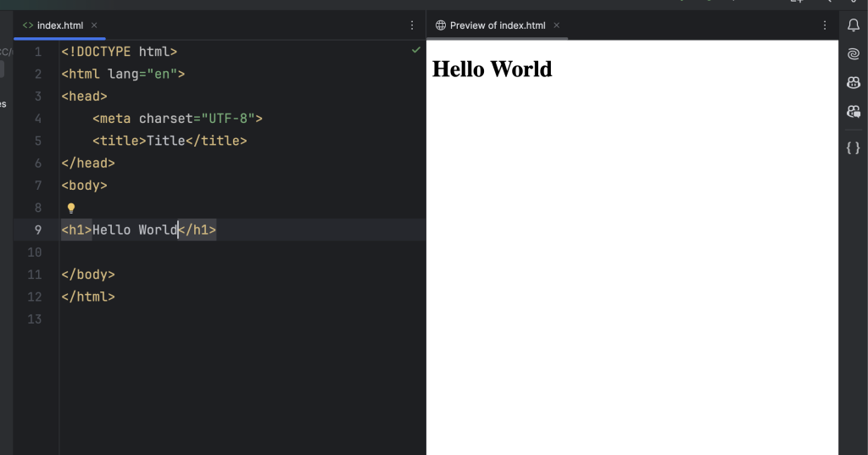Close the index.html editor tab
Image resolution: width=868 pixels, height=455 pixels.
click(x=94, y=25)
